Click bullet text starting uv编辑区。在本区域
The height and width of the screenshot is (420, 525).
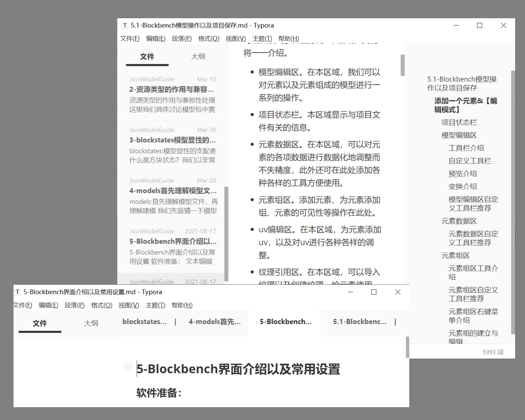coord(320,242)
